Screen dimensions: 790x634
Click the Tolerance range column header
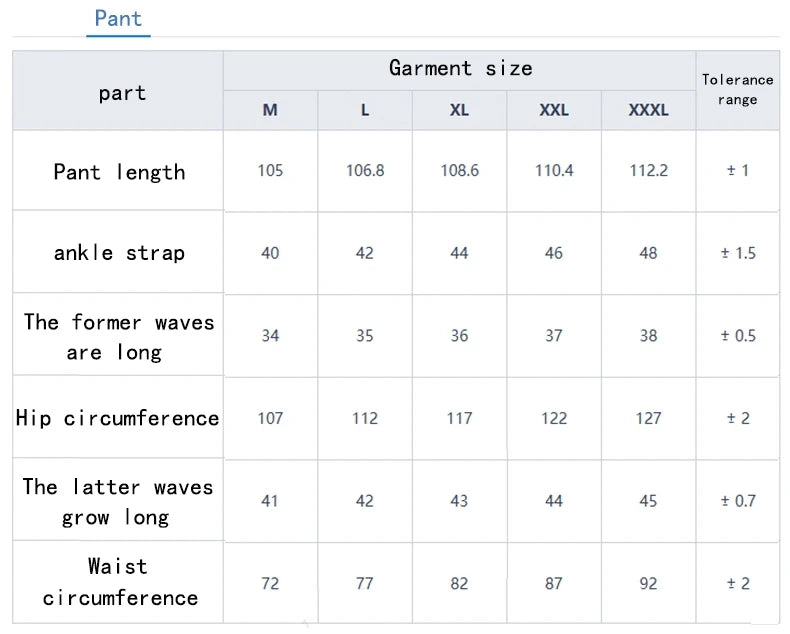pyautogui.click(x=738, y=89)
